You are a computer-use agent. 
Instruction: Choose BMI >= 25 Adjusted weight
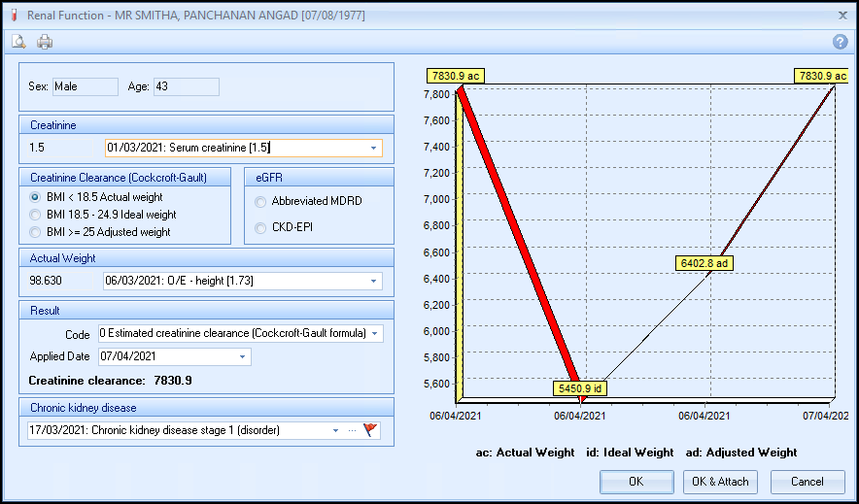[36, 232]
